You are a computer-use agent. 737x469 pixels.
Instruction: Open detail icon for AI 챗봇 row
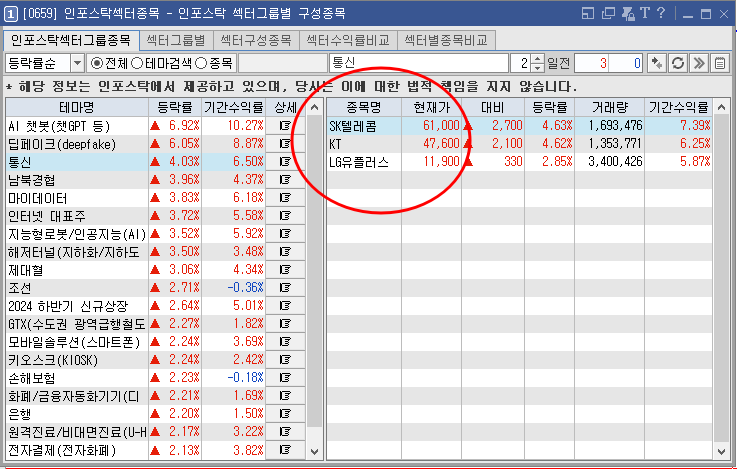285,125
